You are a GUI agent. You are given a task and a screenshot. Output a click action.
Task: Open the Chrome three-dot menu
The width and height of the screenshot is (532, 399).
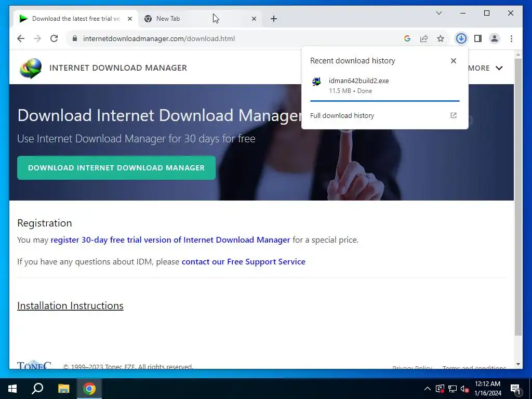(511, 38)
